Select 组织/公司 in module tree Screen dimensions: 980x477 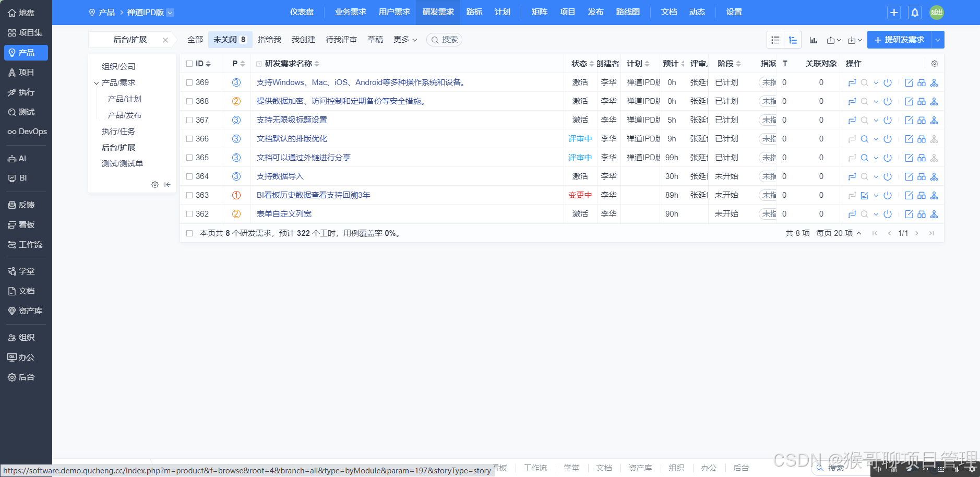click(x=118, y=67)
